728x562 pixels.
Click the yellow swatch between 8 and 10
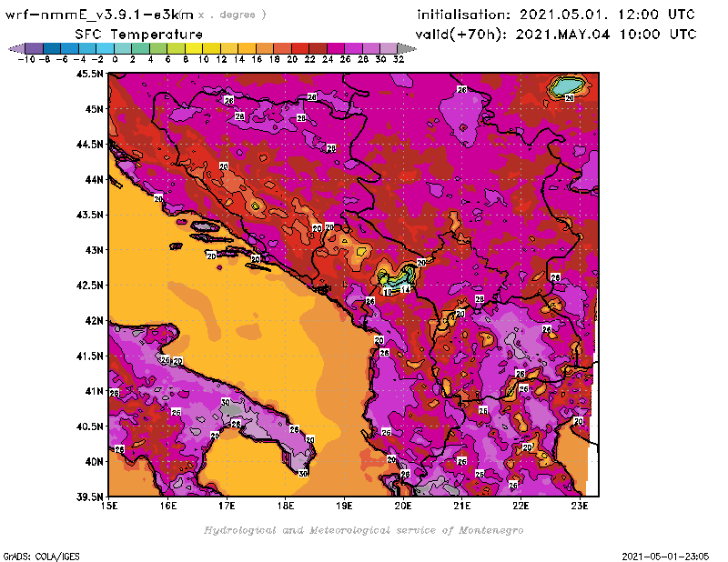pyautogui.click(x=194, y=48)
